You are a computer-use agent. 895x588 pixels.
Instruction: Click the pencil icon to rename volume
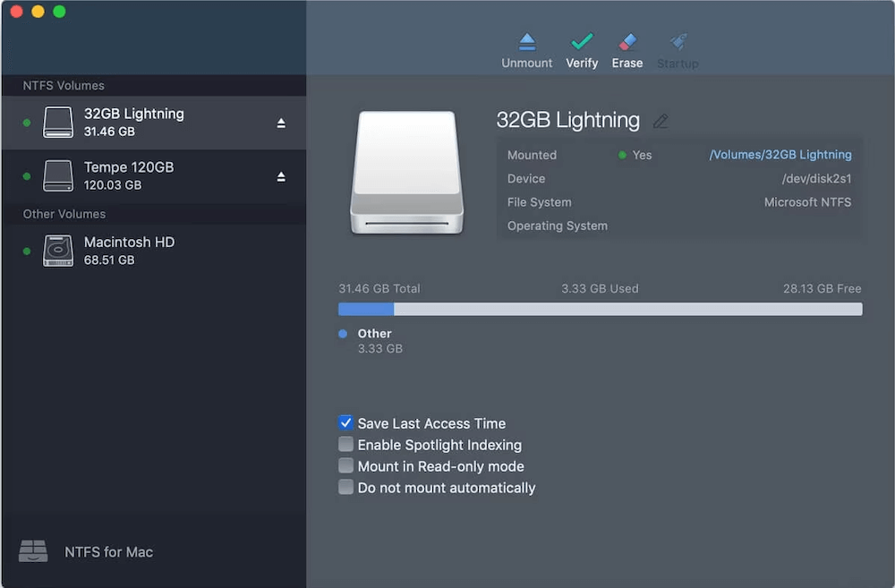pyautogui.click(x=661, y=120)
